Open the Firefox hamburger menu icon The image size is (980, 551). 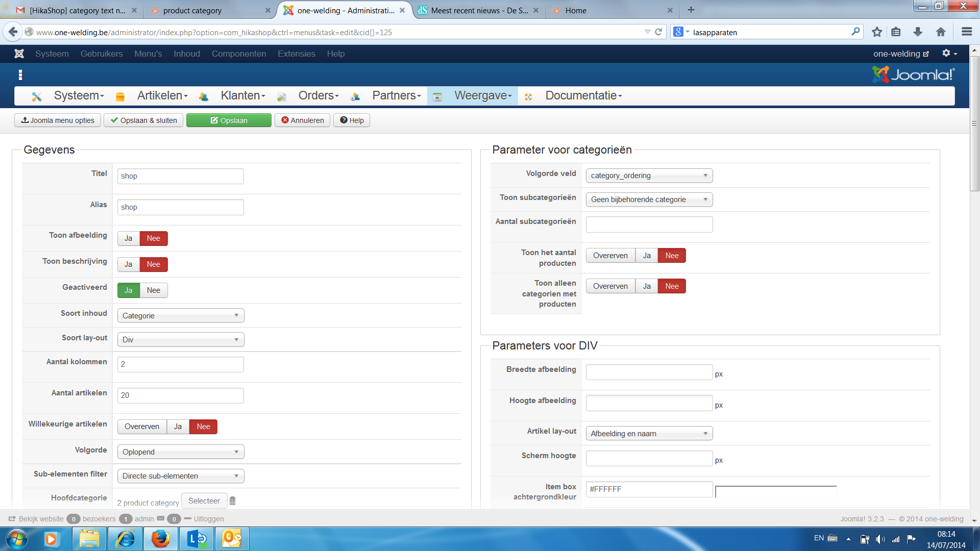[x=966, y=32]
